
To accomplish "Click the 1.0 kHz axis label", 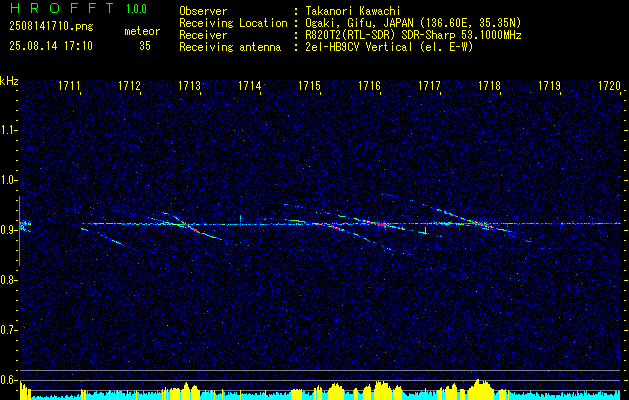I will click(8, 180).
